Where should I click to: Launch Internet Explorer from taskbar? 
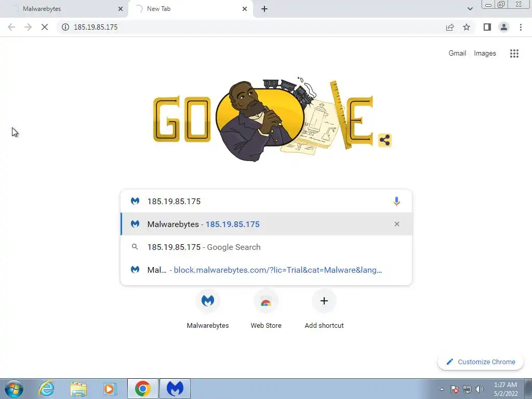coord(46,389)
